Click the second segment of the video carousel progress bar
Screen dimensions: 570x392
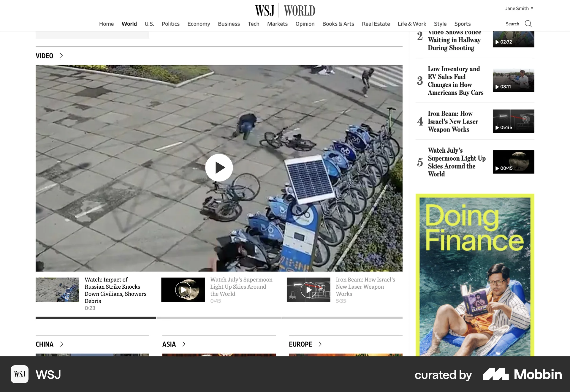tap(219, 318)
